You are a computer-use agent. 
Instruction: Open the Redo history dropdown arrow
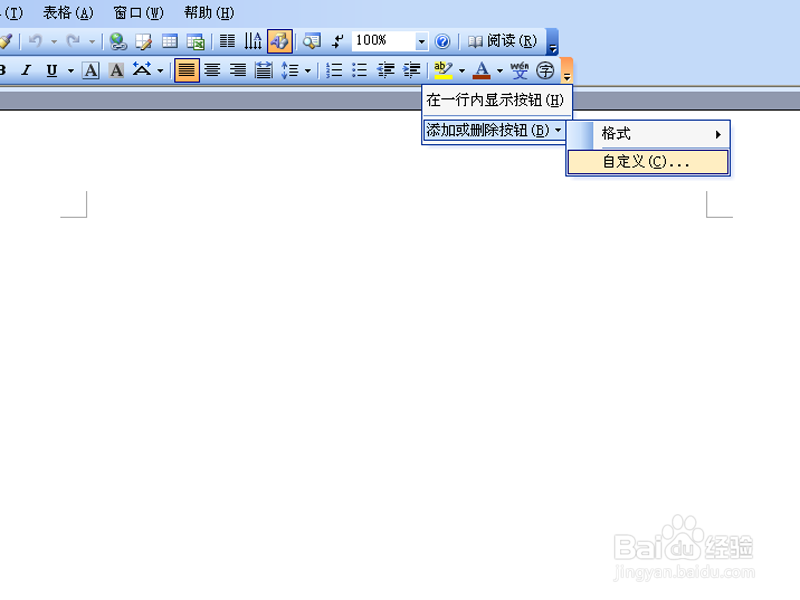92,41
